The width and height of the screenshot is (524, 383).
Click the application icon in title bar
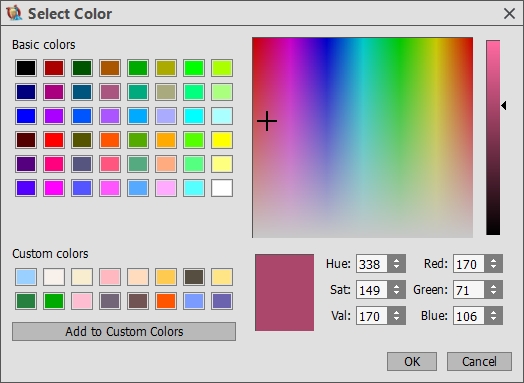tap(14, 14)
